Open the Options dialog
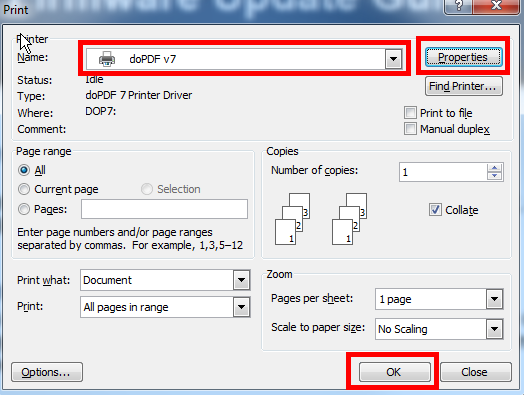This screenshot has height=395, width=524. tap(47, 372)
